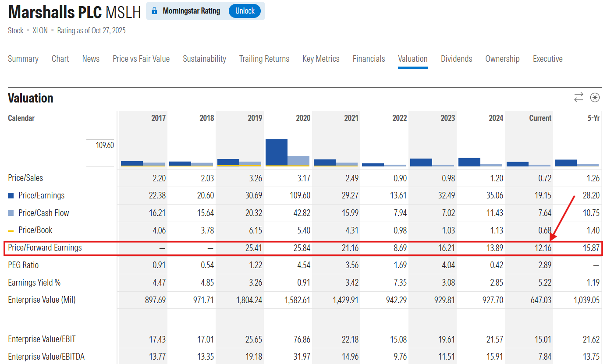The width and height of the screenshot is (607, 364).
Task: Open the Summary tab
Action: 23,59
